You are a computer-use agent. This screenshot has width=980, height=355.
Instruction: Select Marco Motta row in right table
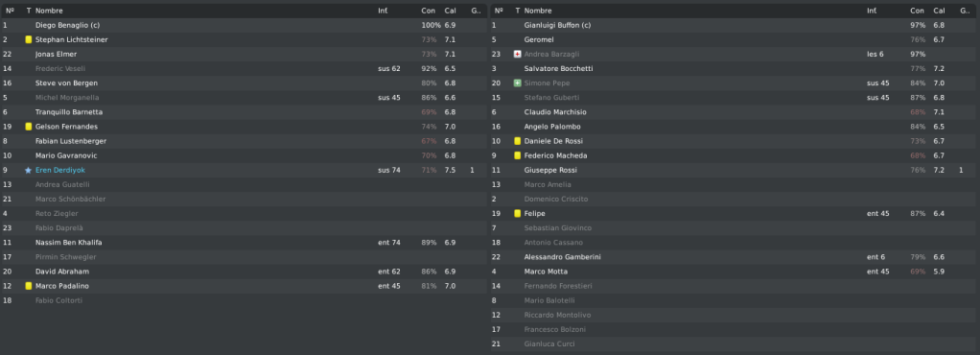pyautogui.click(x=735, y=272)
